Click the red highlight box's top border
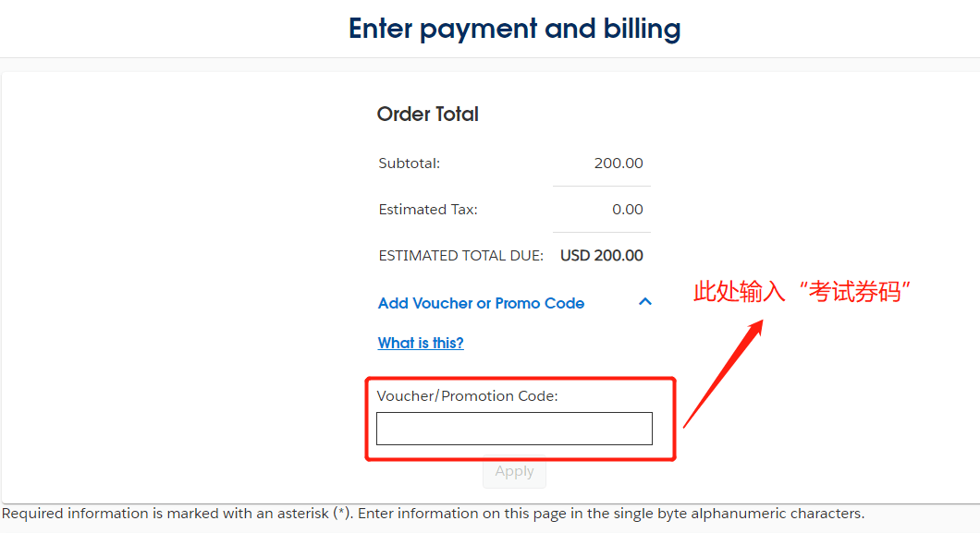Image resolution: width=980 pixels, height=533 pixels. [521, 378]
